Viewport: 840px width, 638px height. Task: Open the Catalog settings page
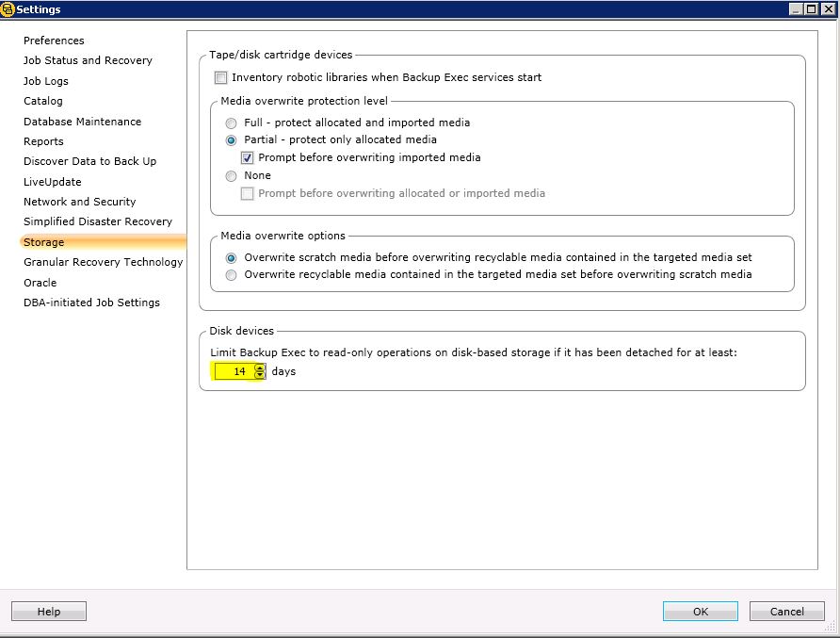click(x=42, y=101)
